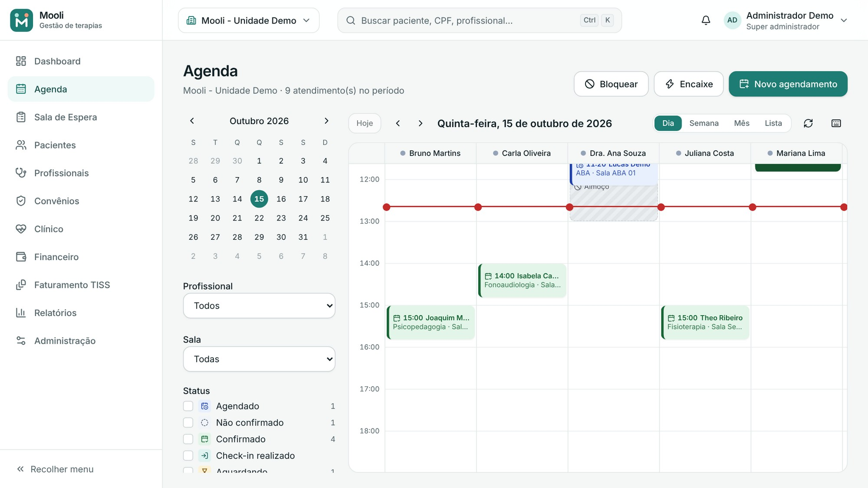Viewport: 868px width, 488px height.
Task: Open Profissionais section
Action: [x=81, y=173]
